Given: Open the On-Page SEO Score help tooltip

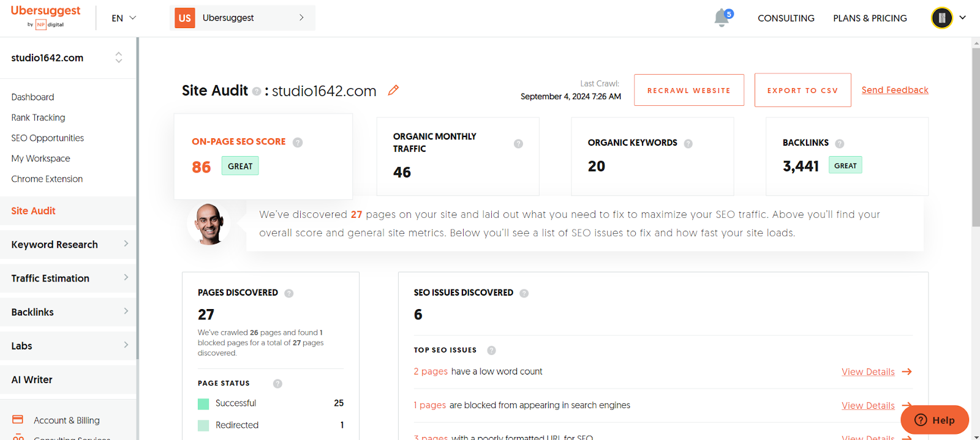Looking at the screenshot, I should [x=298, y=142].
